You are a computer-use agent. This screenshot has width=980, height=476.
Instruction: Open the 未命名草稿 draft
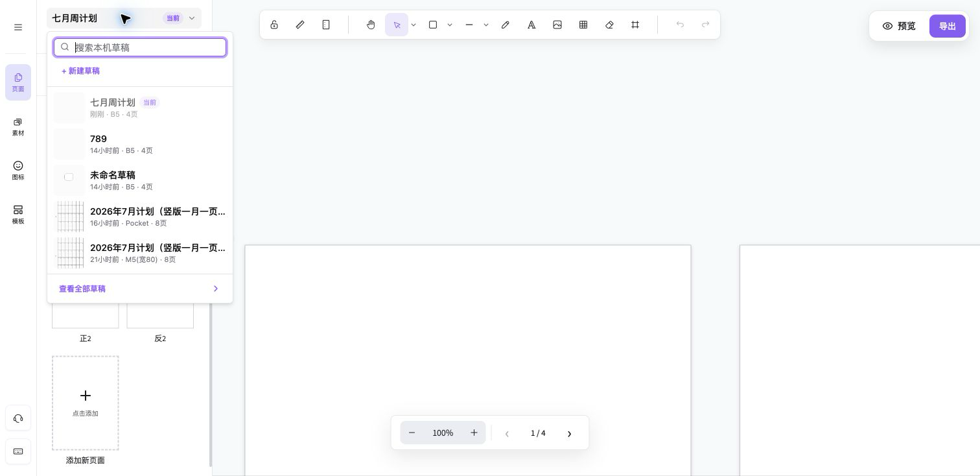pos(140,180)
